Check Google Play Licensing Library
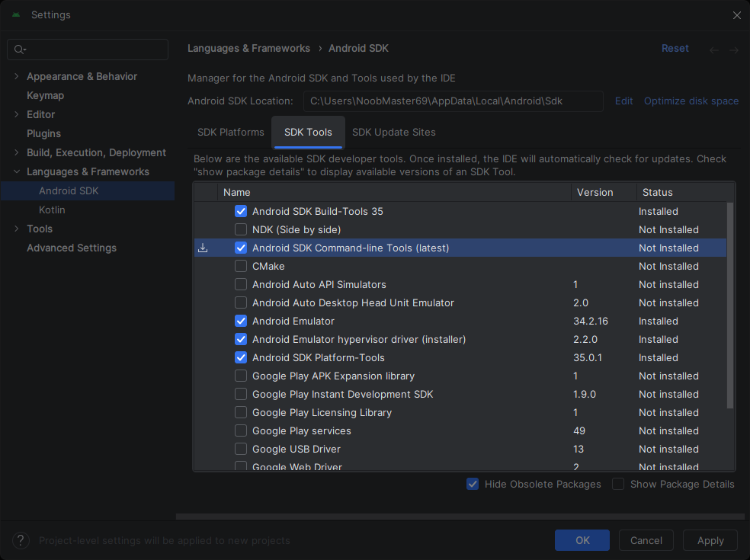750x560 pixels. (x=241, y=412)
